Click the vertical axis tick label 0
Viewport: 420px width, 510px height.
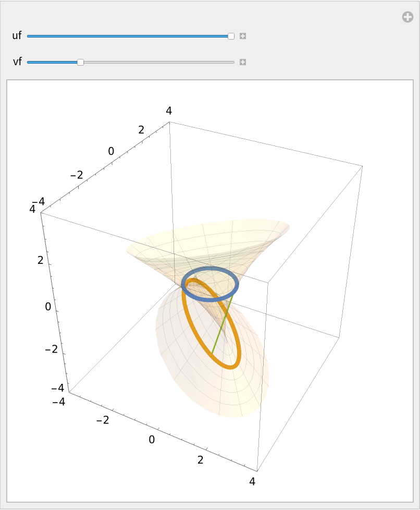(48, 307)
